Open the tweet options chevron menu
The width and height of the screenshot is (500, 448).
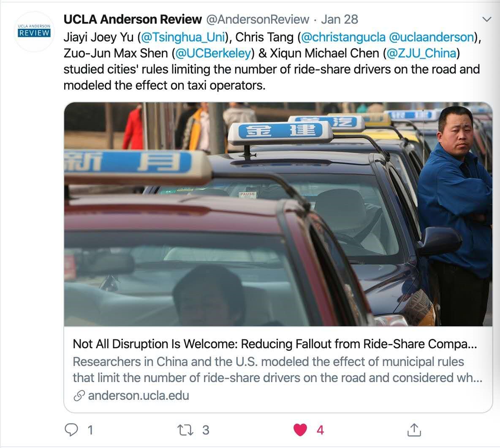(486, 19)
